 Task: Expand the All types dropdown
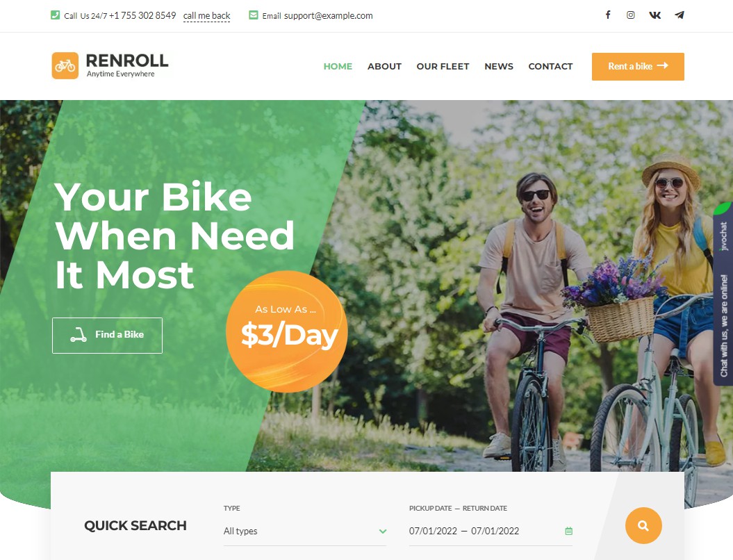[x=305, y=531]
